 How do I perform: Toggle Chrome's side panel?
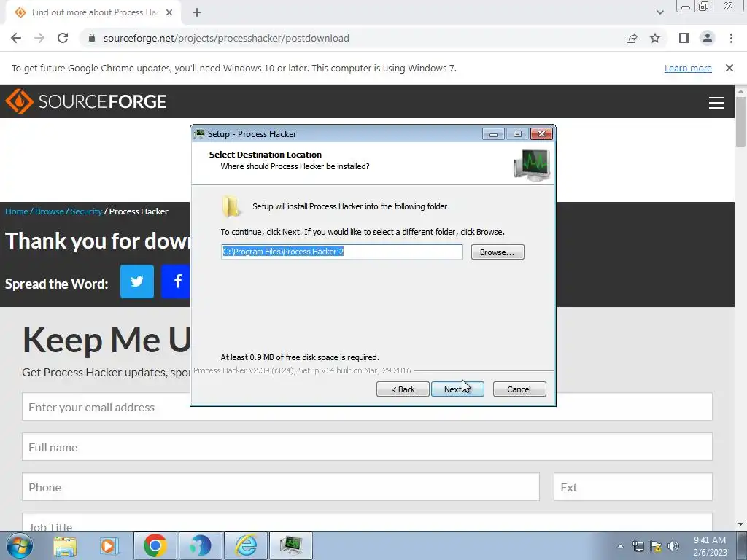(684, 38)
